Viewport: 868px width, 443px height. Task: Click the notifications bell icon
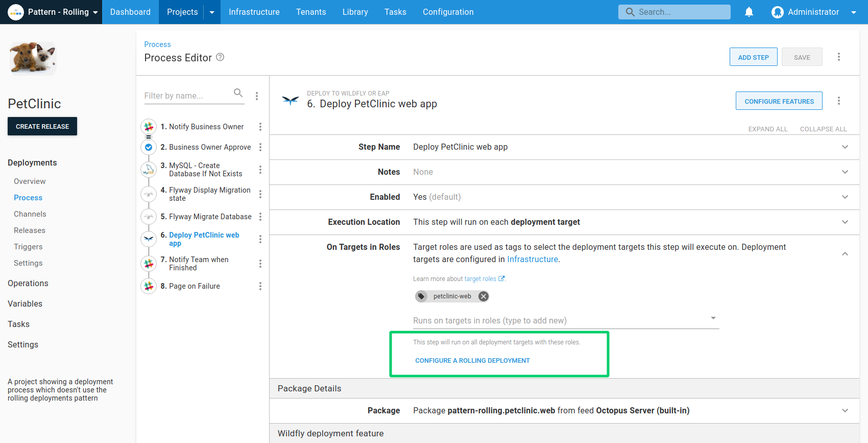pos(749,12)
